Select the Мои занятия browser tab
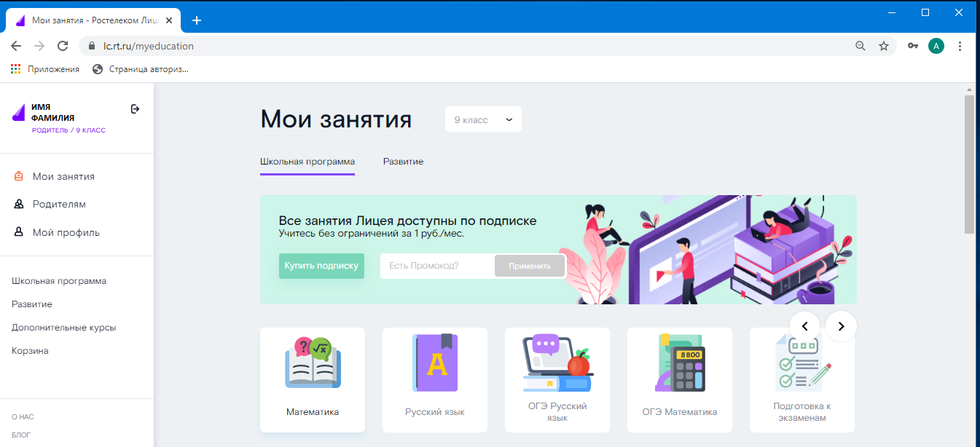The height and width of the screenshot is (447, 980). [x=94, y=20]
